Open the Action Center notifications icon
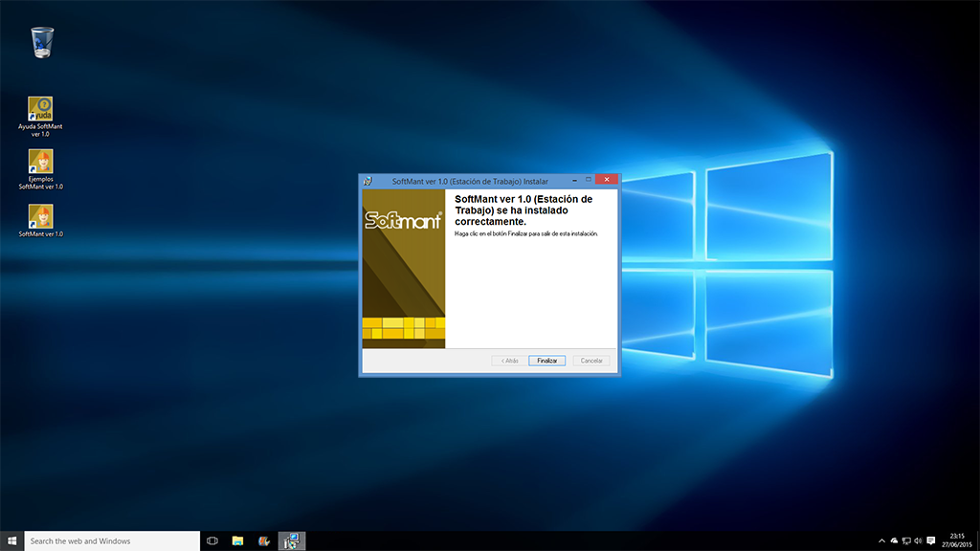Screen dimensions: 980x551 (931, 540)
